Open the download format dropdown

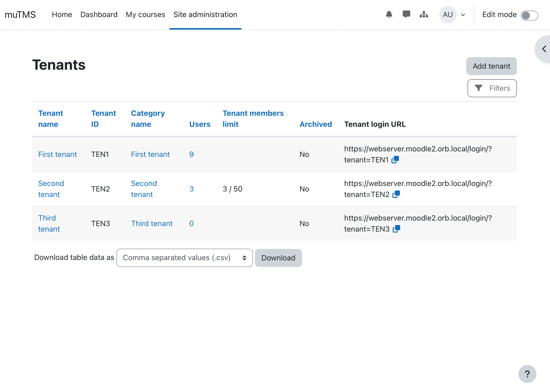[184, 258]
